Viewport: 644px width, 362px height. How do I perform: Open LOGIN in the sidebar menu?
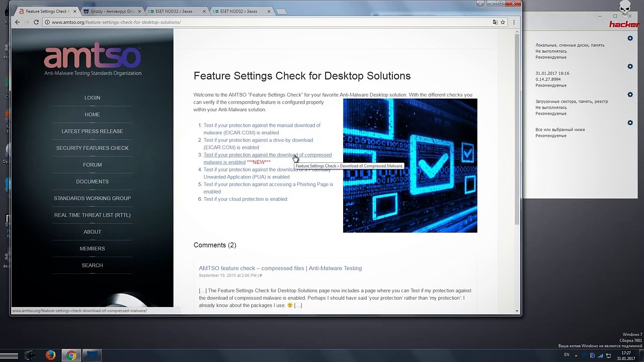(92, 98)
